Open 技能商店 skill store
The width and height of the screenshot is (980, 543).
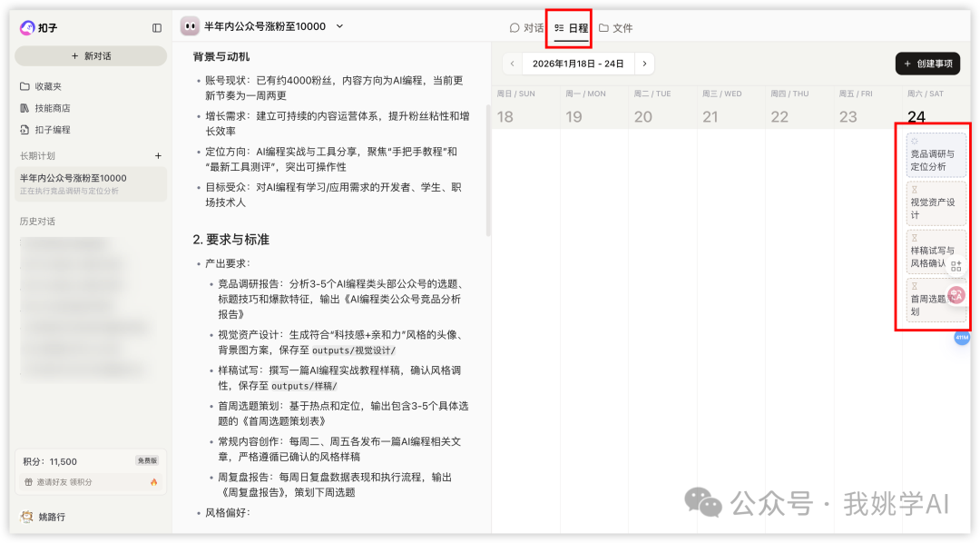[x=52, y=108]
